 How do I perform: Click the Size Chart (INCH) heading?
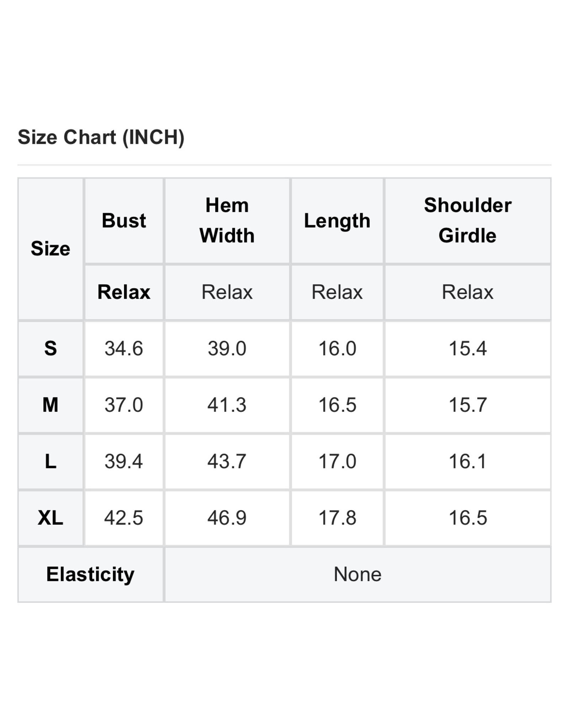tap(101, 137)
